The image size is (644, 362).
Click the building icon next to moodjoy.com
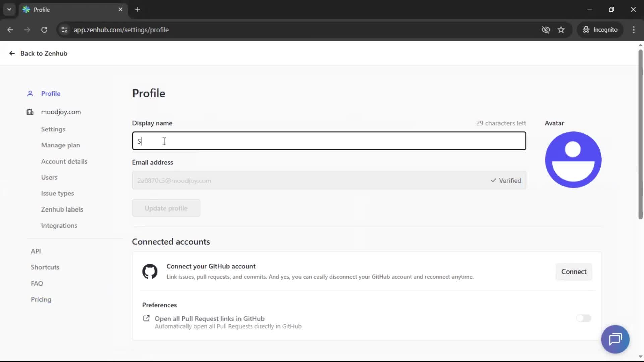pyautogui.click(x=30, y=112)
